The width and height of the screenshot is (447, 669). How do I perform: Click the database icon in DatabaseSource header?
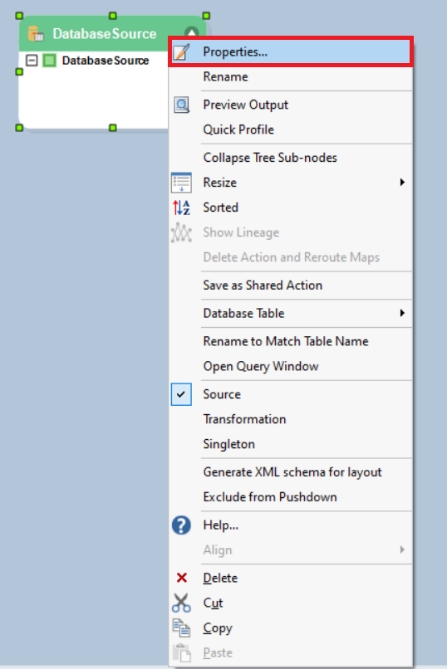(x=36, y=33)
